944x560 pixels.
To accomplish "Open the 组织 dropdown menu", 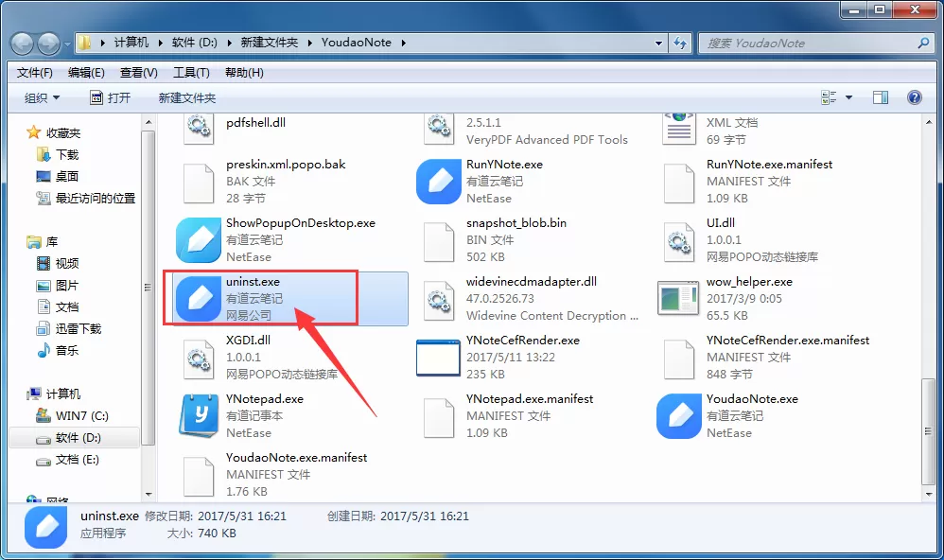I will (43, 97).
